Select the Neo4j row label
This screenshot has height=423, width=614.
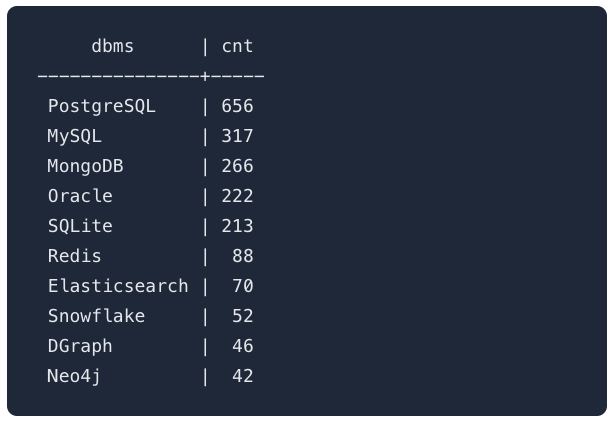coord(74,376)
